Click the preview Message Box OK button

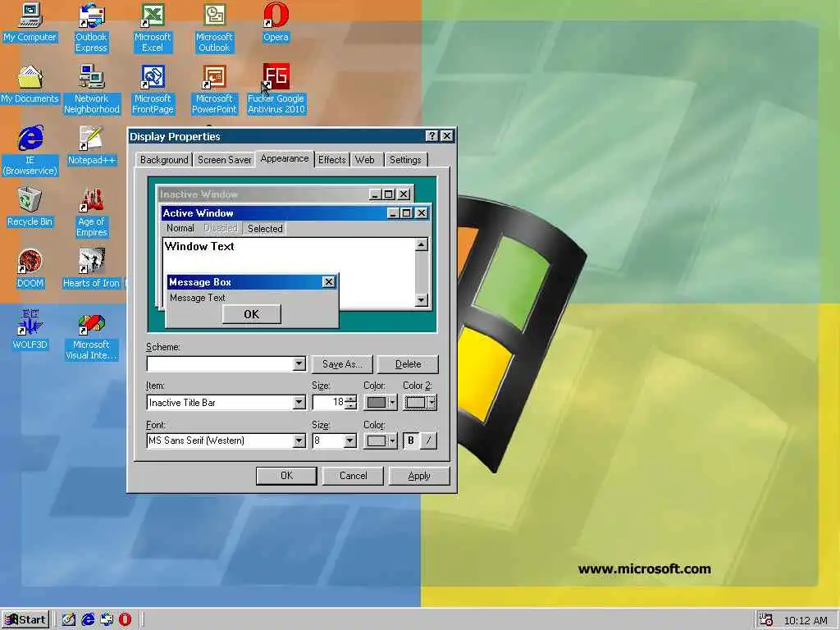coord(251,314)
